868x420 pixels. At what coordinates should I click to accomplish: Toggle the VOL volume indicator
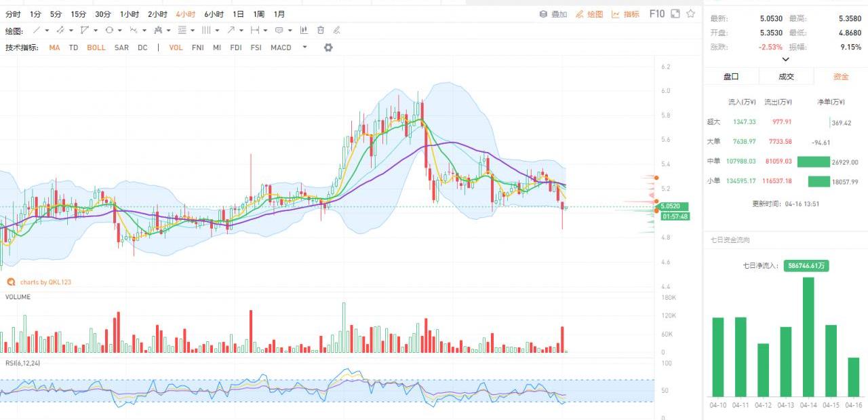[x=176, y=47]
